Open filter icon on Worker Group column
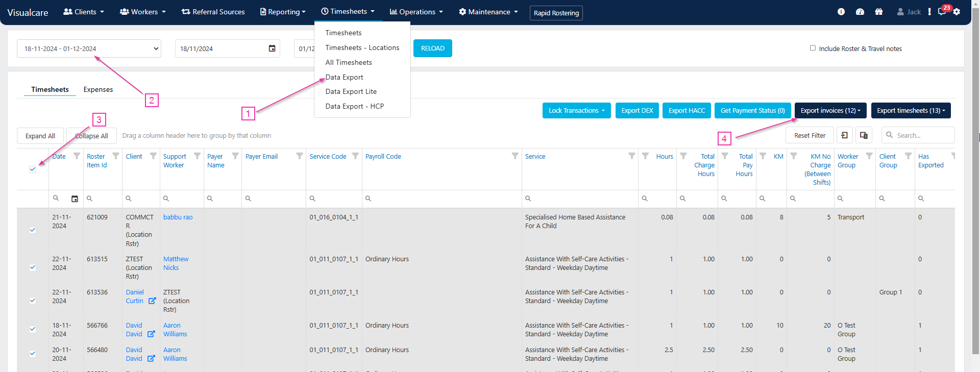Image resolution: width=980 pixels, height=372 pixels. pyautogui.click(x=869, y=156)
